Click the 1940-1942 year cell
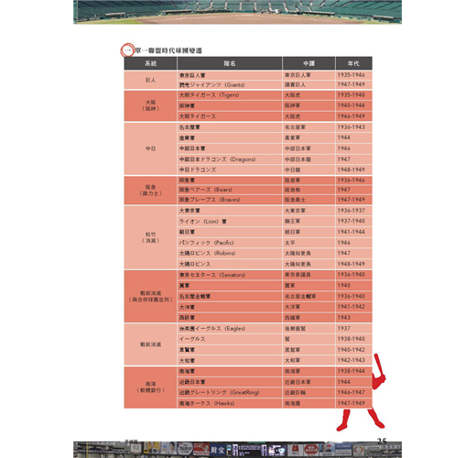This screenshot has width=476, height=458. tap(353, 350)
